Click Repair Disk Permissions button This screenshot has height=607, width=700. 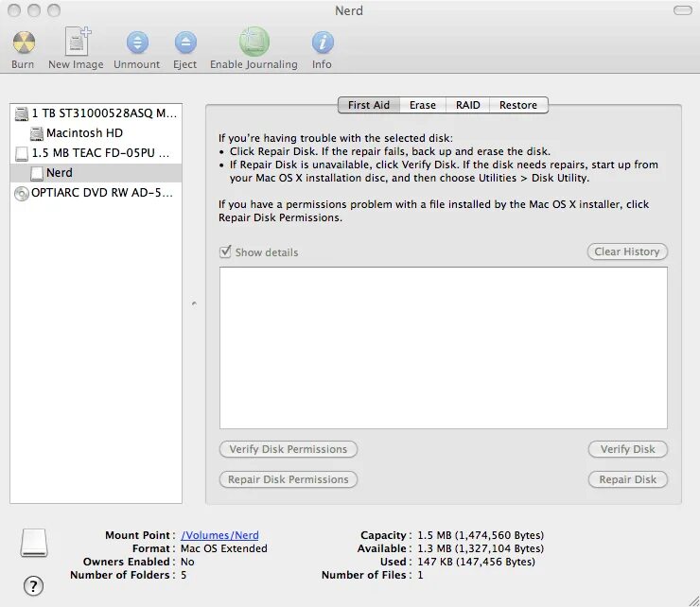(x=288, y=479)
